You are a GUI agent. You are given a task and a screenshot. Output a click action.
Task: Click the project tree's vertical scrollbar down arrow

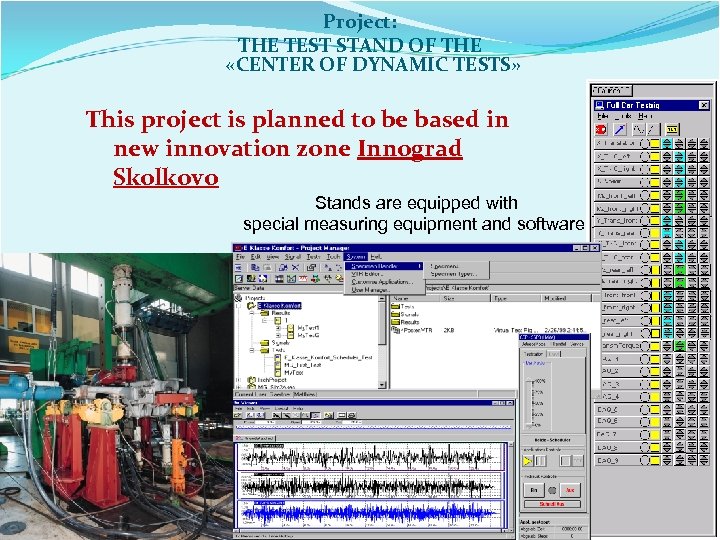pyautogui.click(x=382, y=385)
